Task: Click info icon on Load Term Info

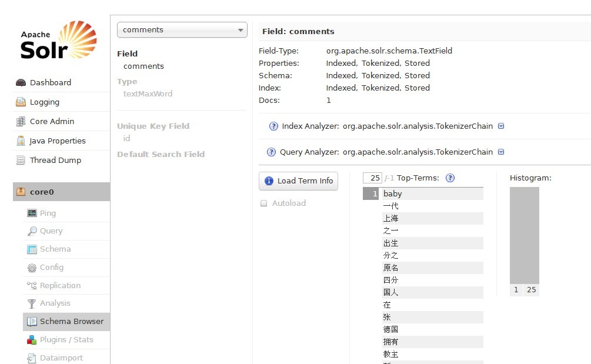Action: click(269, 181)
